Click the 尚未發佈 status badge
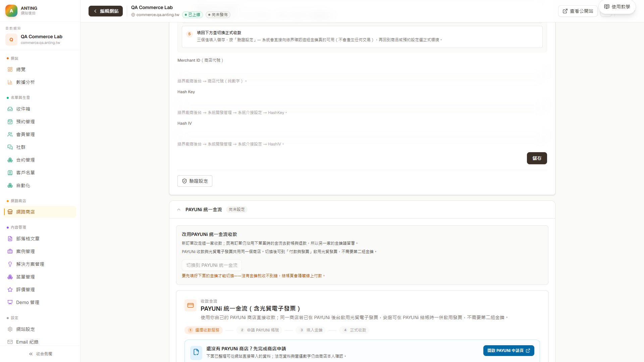The width and height of the screenshot is (644, 362). pos(218,15)
